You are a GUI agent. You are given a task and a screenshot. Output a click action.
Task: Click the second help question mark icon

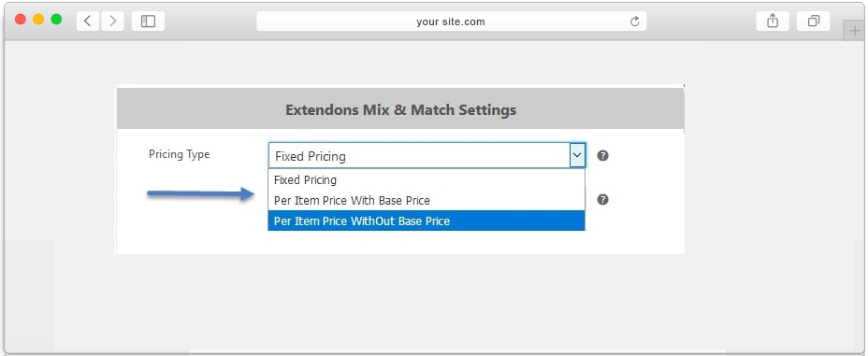click(x=603, y=200)
